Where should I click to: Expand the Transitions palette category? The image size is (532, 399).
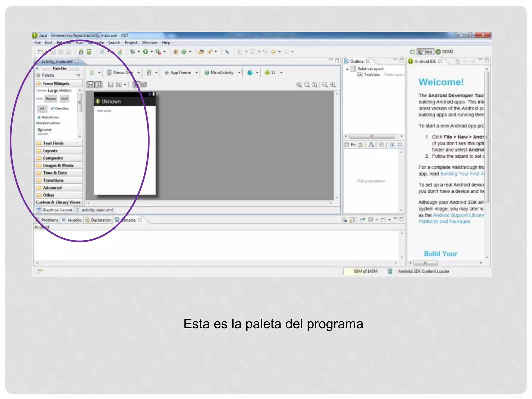pyautogui.click(x=59, y=180)
